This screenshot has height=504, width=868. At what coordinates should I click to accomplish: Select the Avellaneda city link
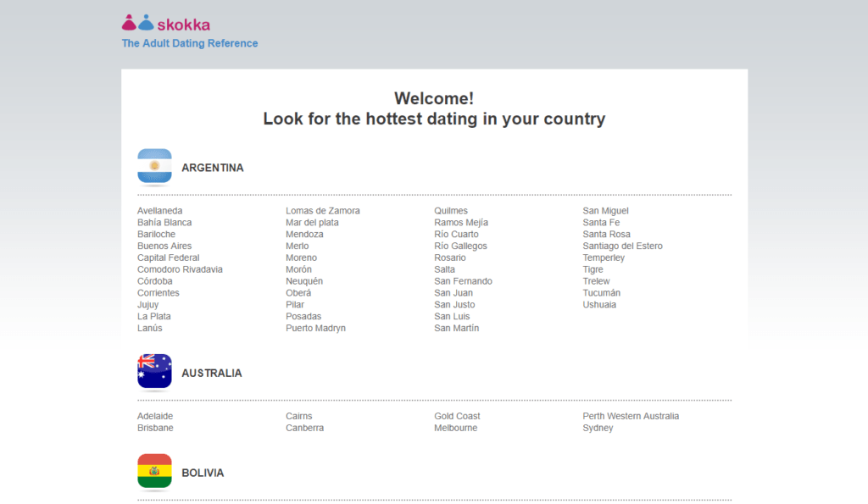pos(160,211)
